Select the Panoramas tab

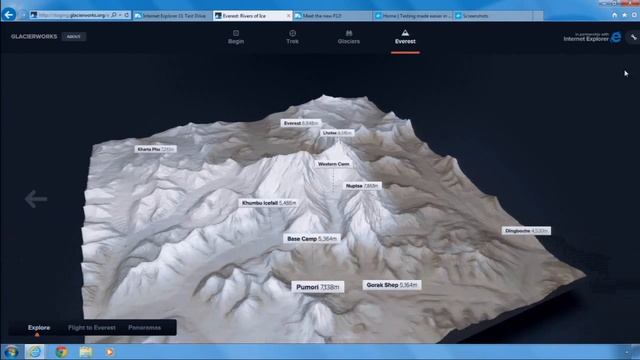[x=144, y=327]
